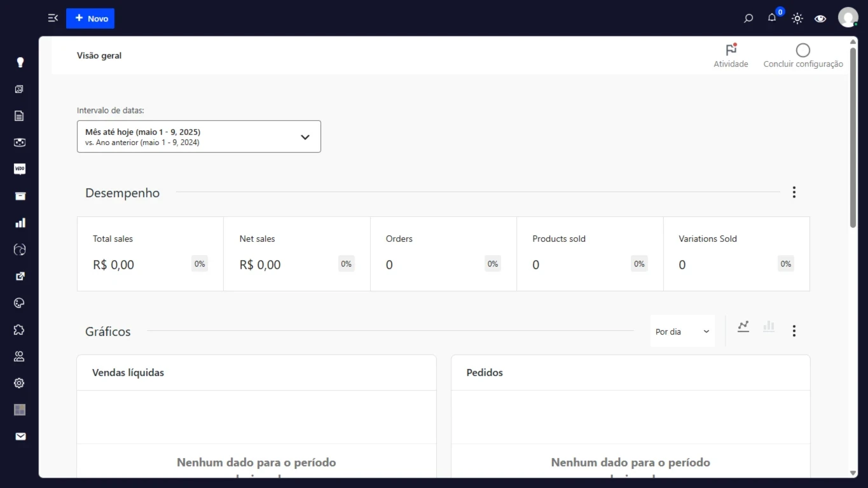
Task: Select the Analytics bar chart sidebar icon
Action: tap(19, 223)
